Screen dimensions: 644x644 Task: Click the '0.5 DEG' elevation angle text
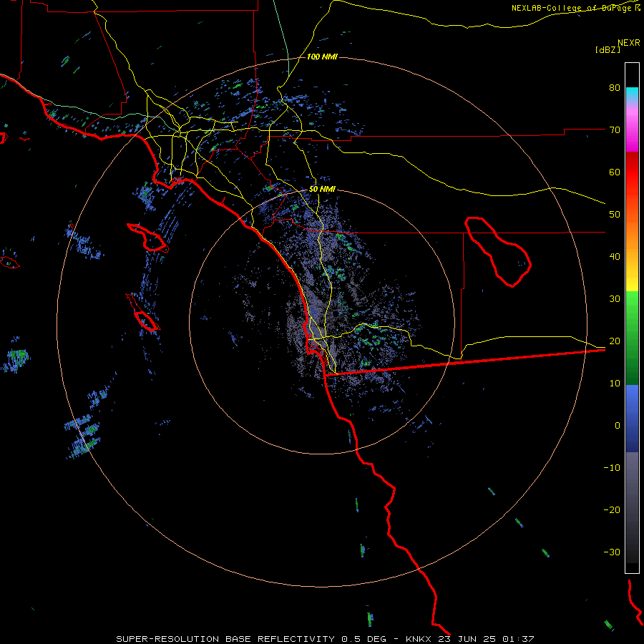coord(364,639)
